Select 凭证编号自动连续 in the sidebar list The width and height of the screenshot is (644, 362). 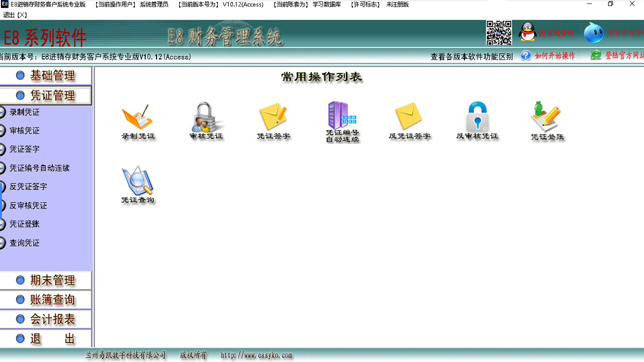click(x=39, y=168)
